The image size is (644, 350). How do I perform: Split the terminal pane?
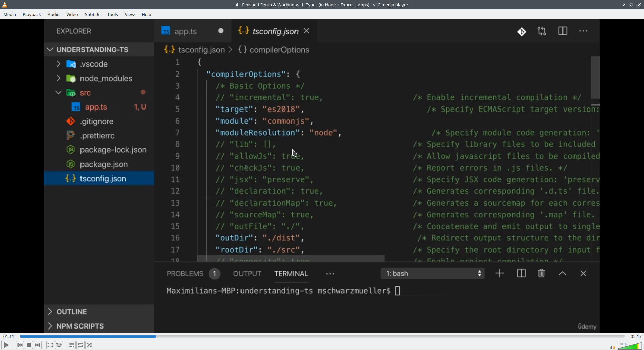tap(521, 273)
